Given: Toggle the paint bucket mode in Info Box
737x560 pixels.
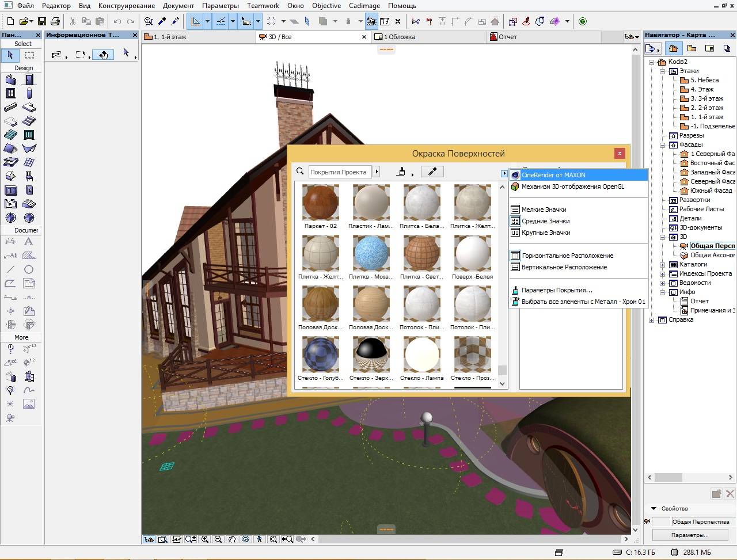Looking at the screenshot, I should click(x=103, y=55).
